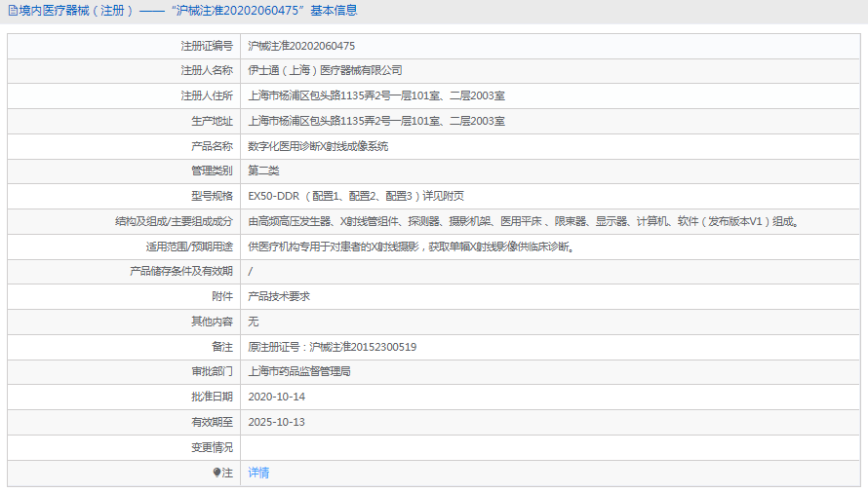Click the 其他内容 row label

tap(212, 322)
